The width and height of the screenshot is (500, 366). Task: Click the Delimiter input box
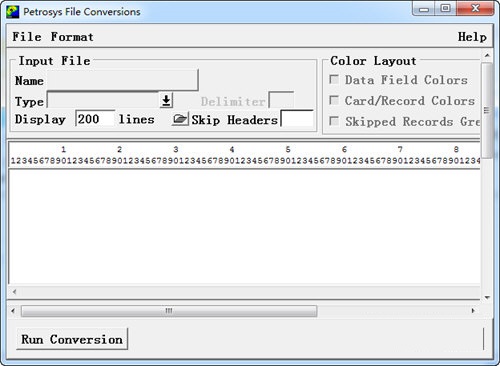pyautogui.click(x=281, y=100)
